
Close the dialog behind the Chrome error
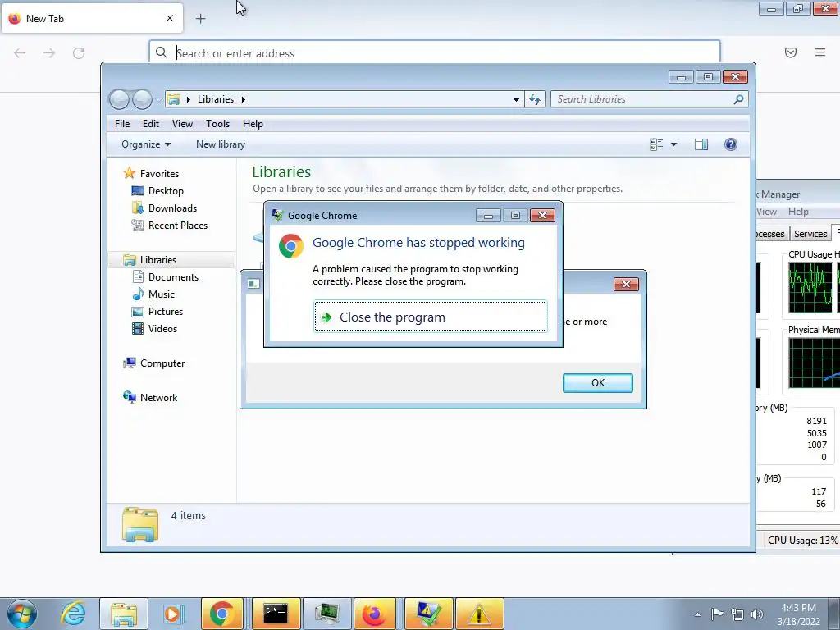click(x=626, y=284)
